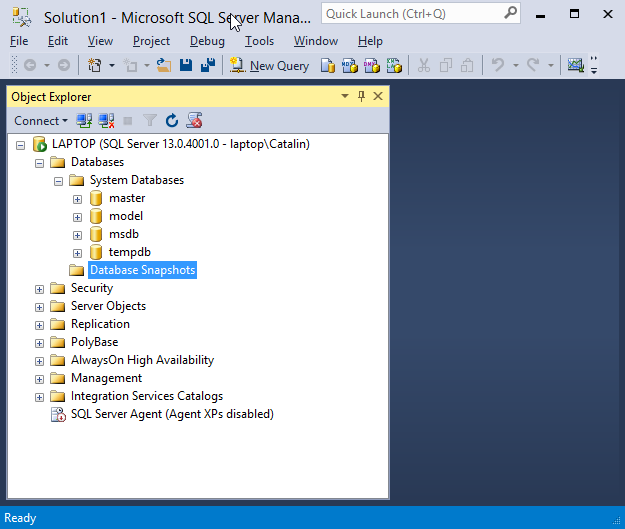Expand the Security folder
625x529 pixels.
point(39,289)
